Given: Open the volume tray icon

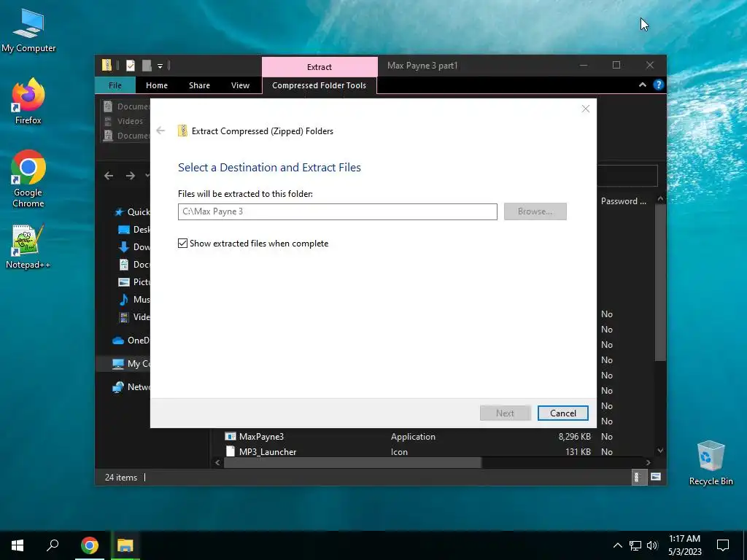Looking at the screenshot, I should (652, 545).
